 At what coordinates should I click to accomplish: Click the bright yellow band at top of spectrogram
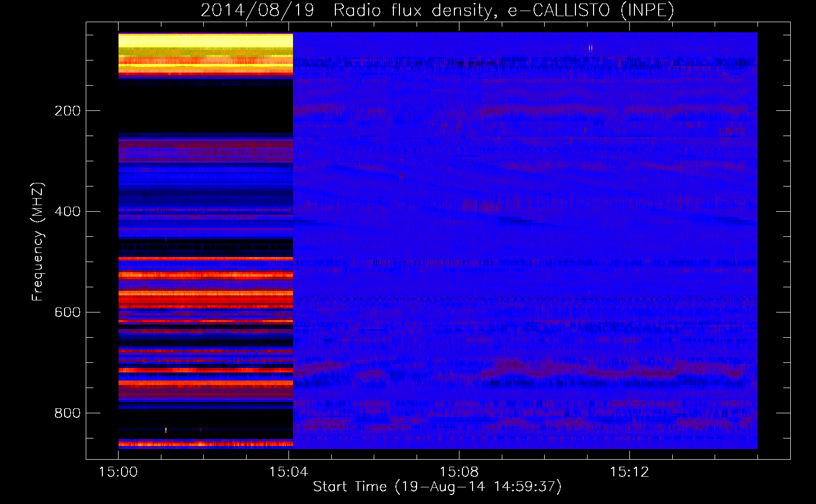coord(206,41)
